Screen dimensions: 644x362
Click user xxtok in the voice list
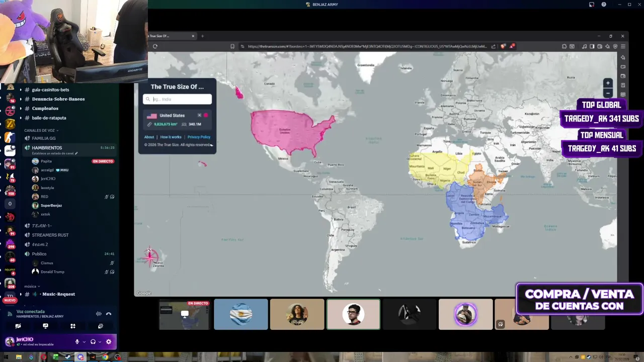click(x=45, y=214)
